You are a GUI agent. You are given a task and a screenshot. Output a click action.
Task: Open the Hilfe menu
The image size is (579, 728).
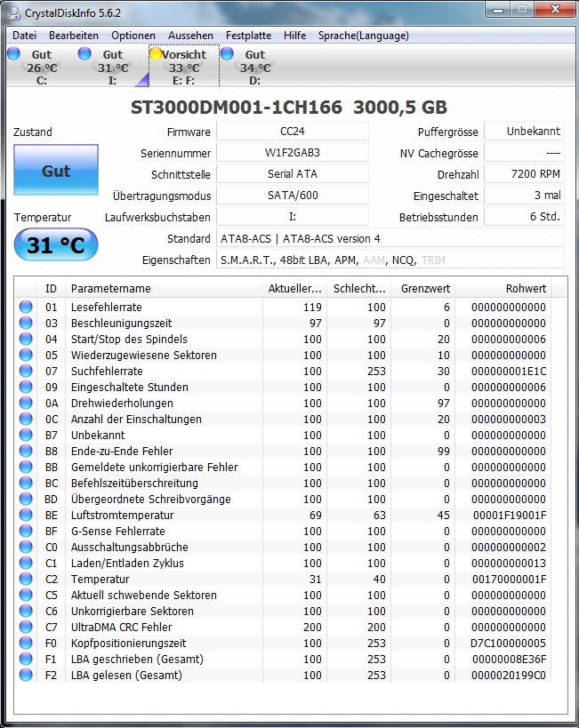294,36
